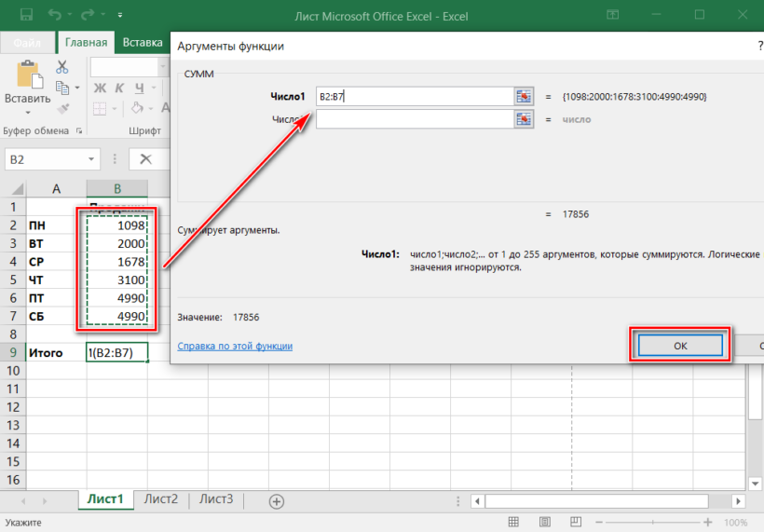Click the Save icon in quick access toolbar
Screen dimensions: 764x532
pos(26,15)
